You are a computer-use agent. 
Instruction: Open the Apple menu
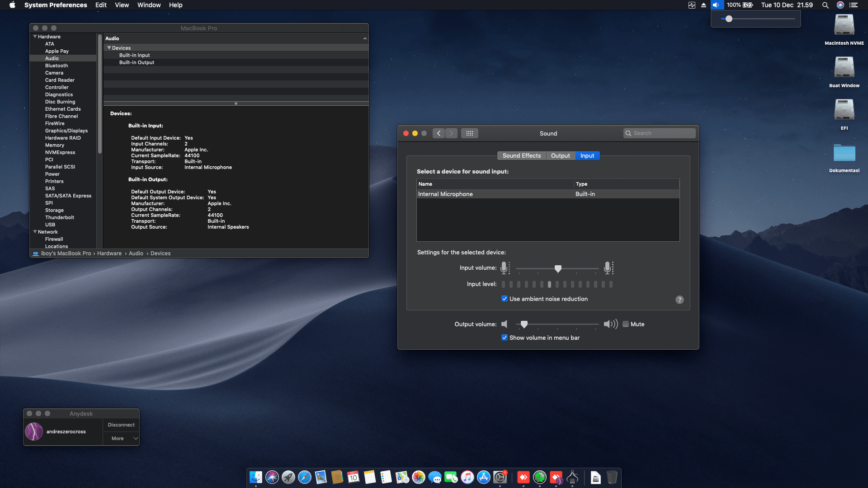12,5
